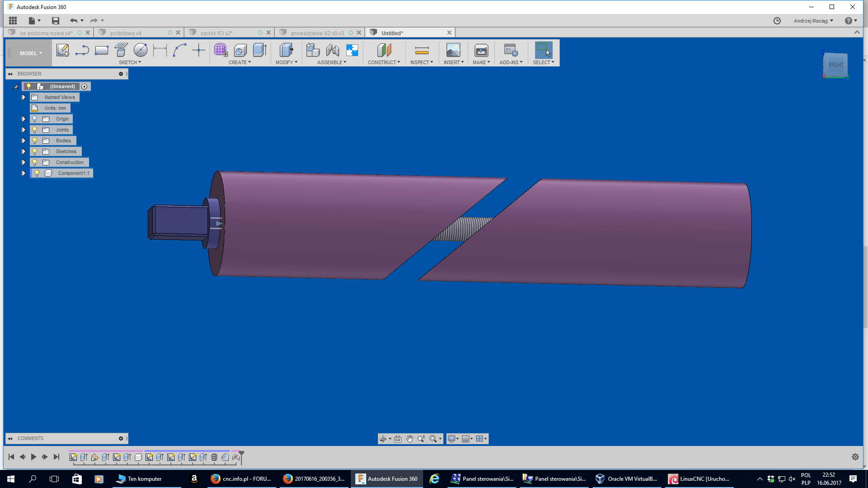Click the Orbit navigation icon

coord(383,439)
